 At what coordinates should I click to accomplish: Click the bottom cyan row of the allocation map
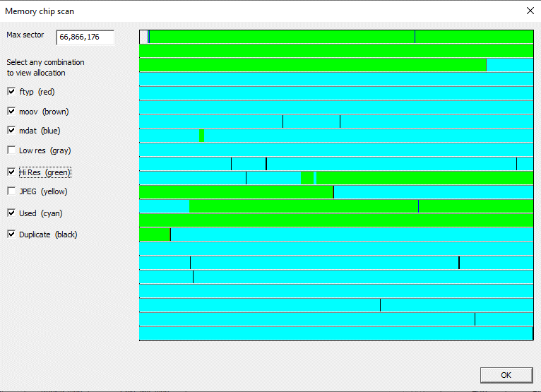click(336, 333)
